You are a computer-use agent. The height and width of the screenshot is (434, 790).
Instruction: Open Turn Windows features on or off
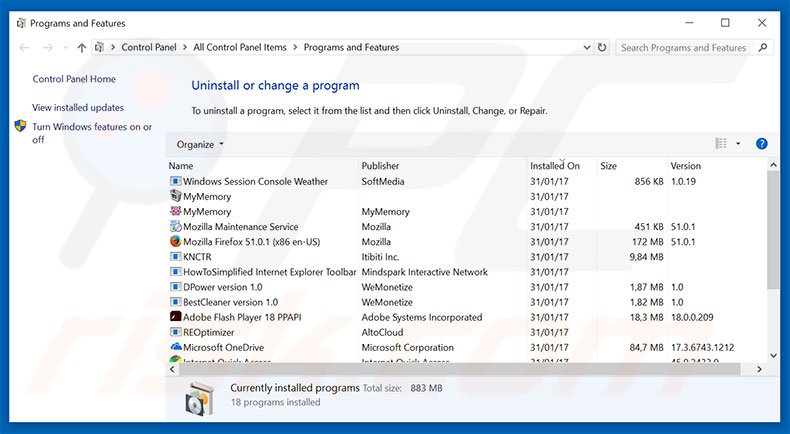tap(92, 133)
